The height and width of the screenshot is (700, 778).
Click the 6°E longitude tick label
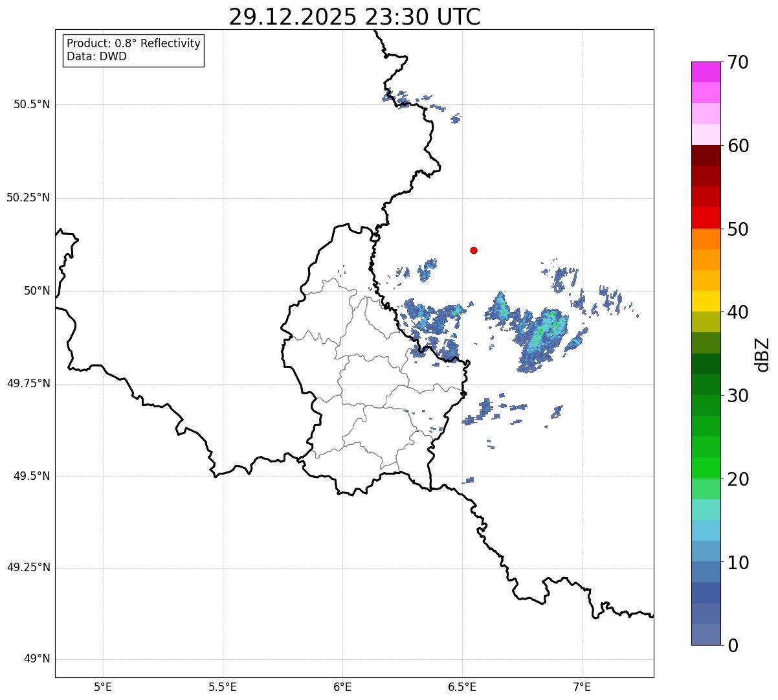[x=342, y=686]
